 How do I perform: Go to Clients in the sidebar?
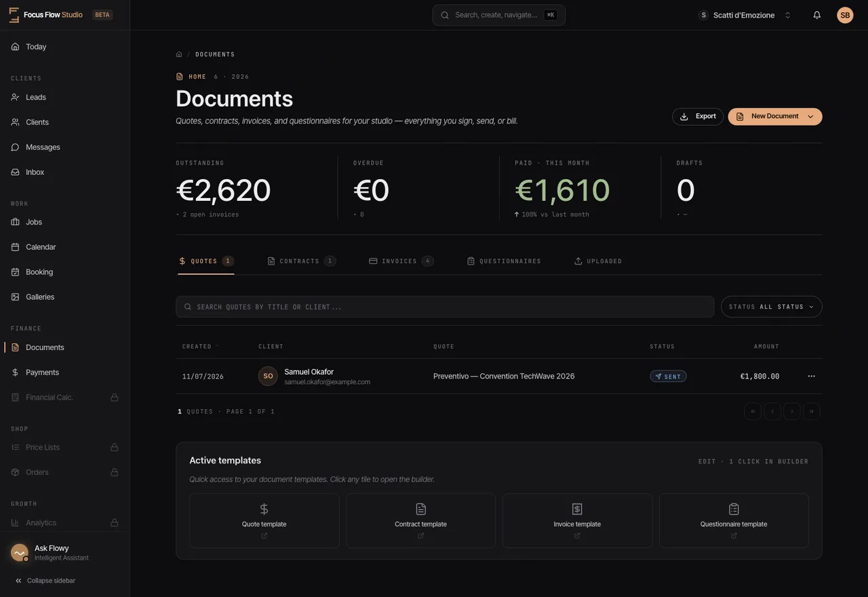click(x=64, y=122)
